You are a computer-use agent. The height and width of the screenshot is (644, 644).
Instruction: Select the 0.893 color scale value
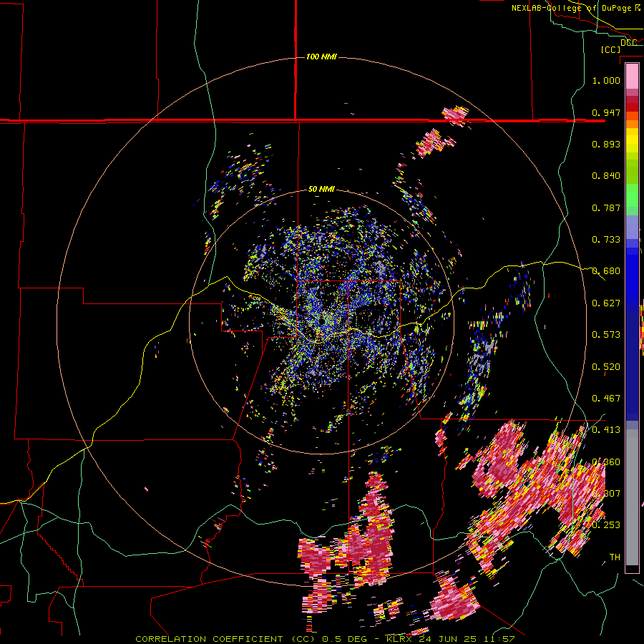(606, 144)
